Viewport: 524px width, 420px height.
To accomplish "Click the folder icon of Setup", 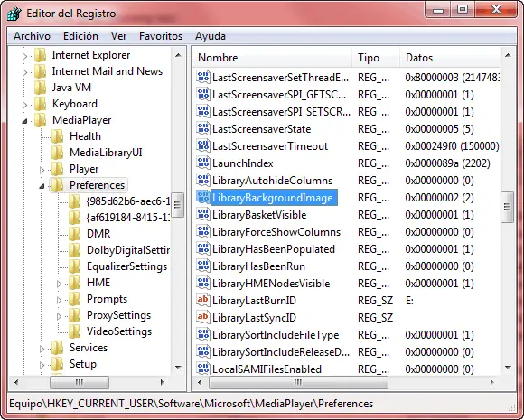I will click(58, 364).
